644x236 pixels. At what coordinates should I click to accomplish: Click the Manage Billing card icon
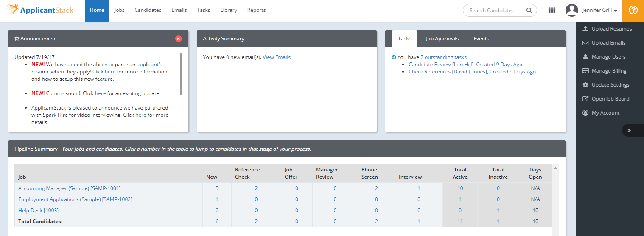[585, 71]
